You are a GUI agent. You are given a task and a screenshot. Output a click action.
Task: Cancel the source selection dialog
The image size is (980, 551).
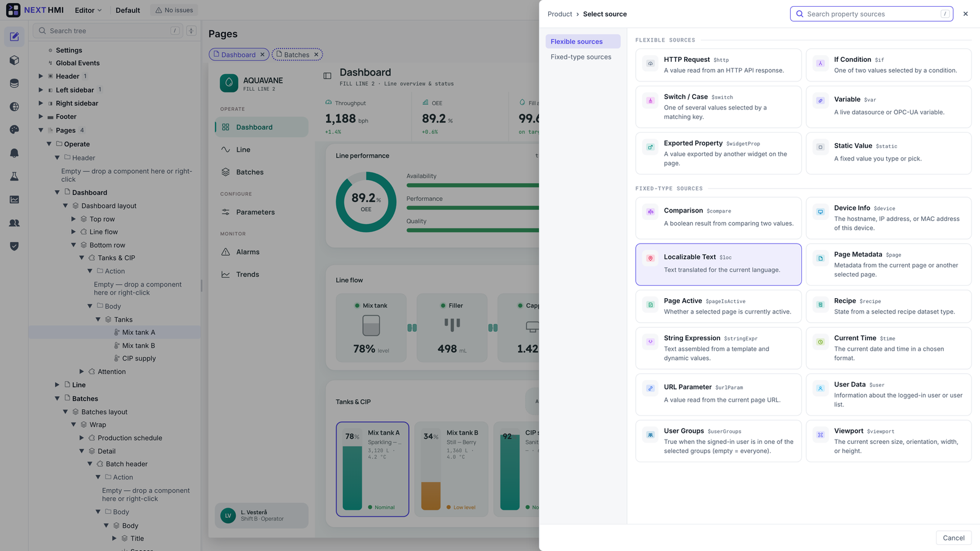tap(954, 538)
